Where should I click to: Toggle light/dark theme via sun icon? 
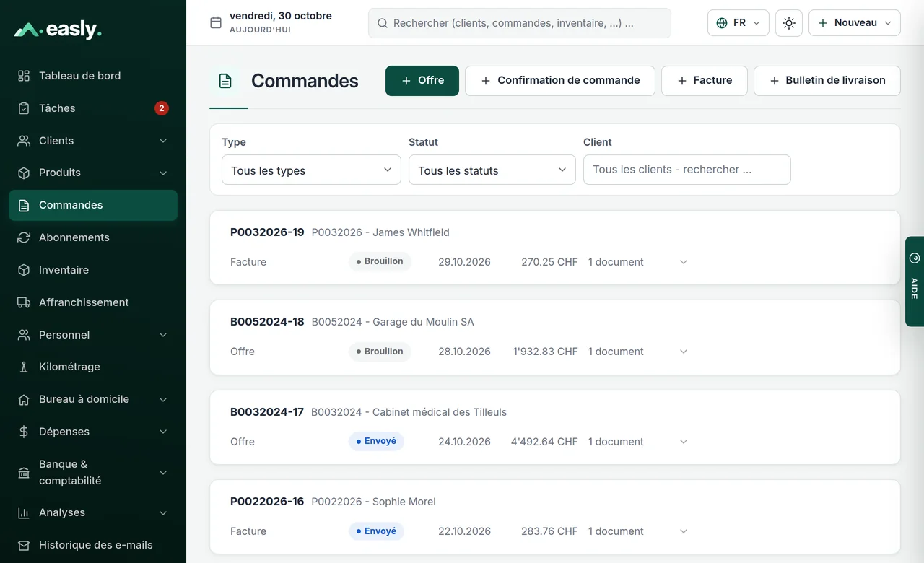(789, 23)
